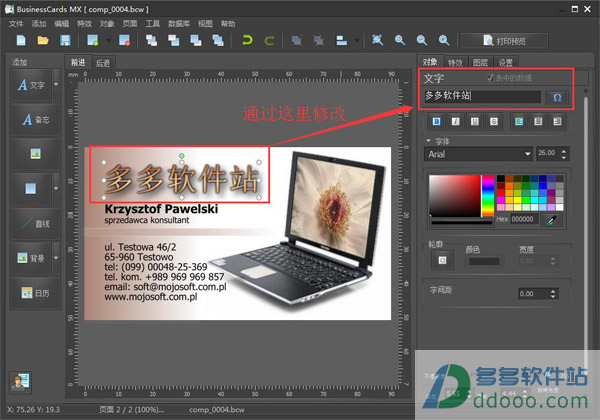Open dropdown arrow next to 文字 tool
The height and width of the screenshot is (420, 600).
click(56, 85)
